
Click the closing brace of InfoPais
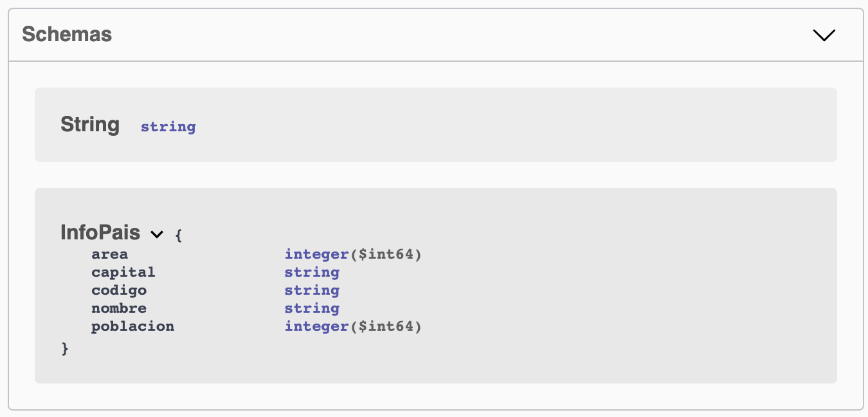[x=64, y=348]
